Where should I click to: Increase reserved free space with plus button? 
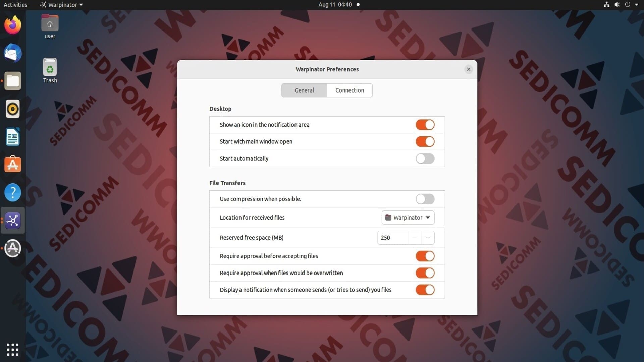tap(428, 238)
